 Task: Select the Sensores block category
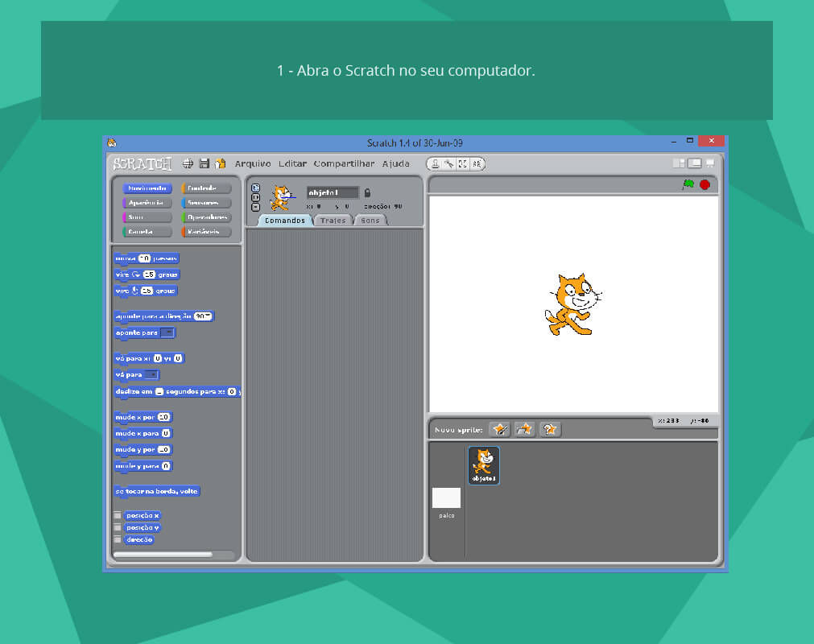(206, 202)
